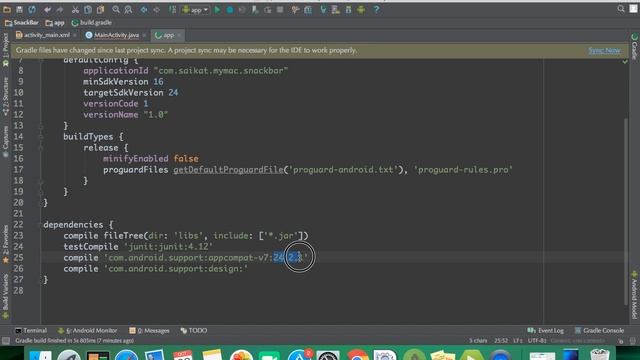Click the Open folder toolbar icon
Viewport: 640px width, 360px height.
click(7, 9)
